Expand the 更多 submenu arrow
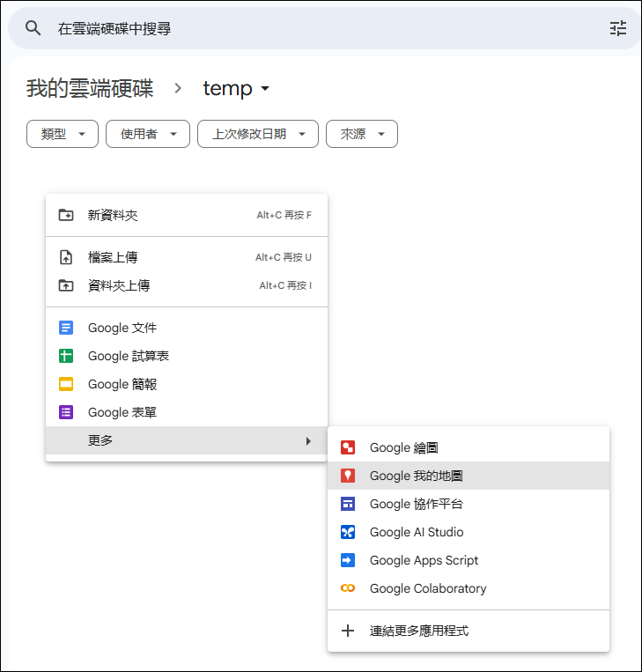 [x=308, y=441]
